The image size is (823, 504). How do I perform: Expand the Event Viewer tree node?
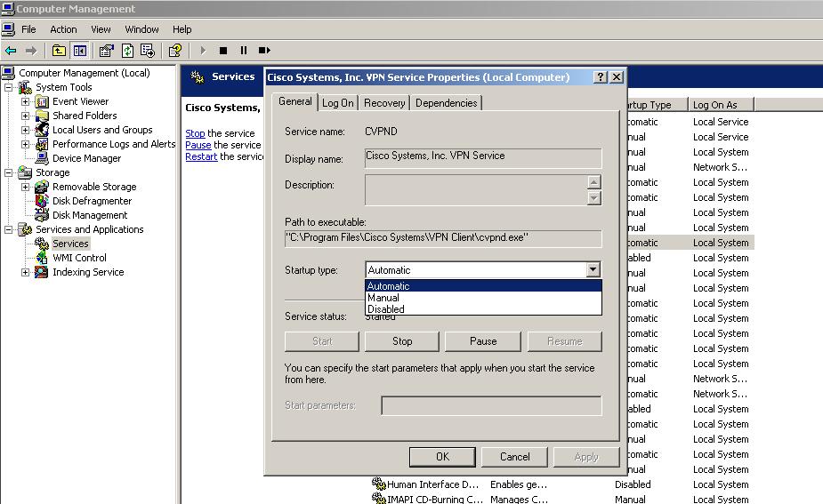[26, 102]
